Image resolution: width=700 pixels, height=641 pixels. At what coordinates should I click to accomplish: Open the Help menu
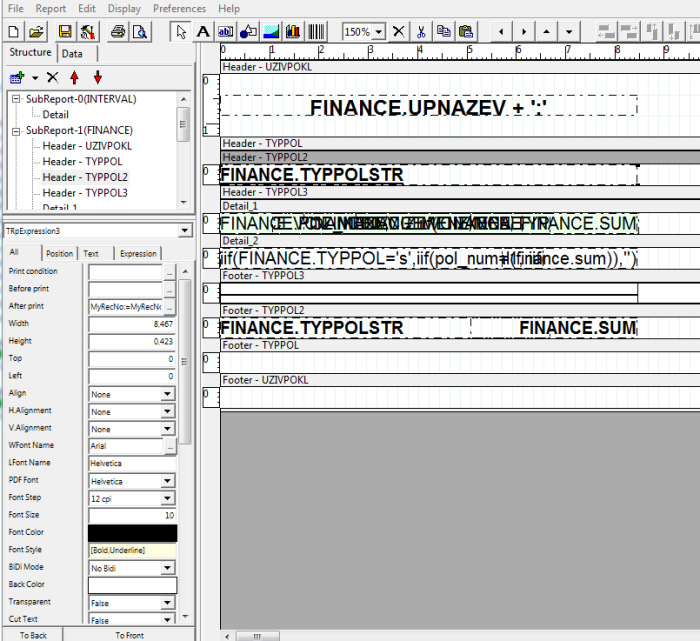229,8
